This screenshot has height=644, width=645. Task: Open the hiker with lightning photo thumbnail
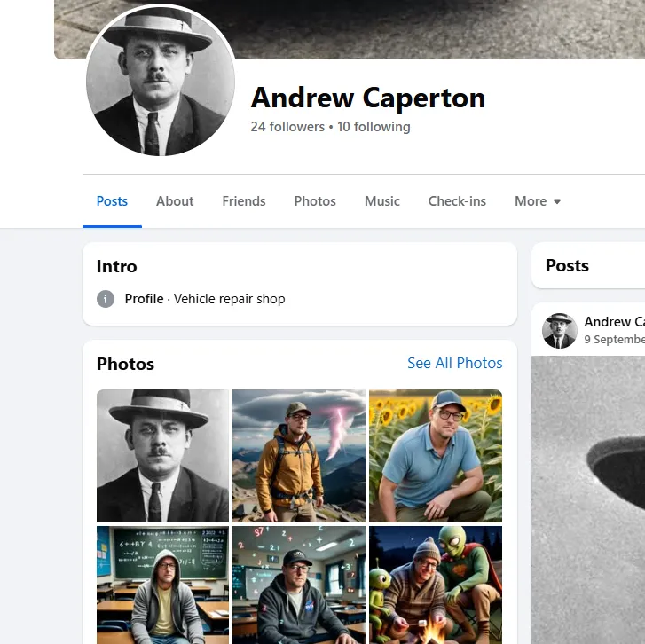299,456
